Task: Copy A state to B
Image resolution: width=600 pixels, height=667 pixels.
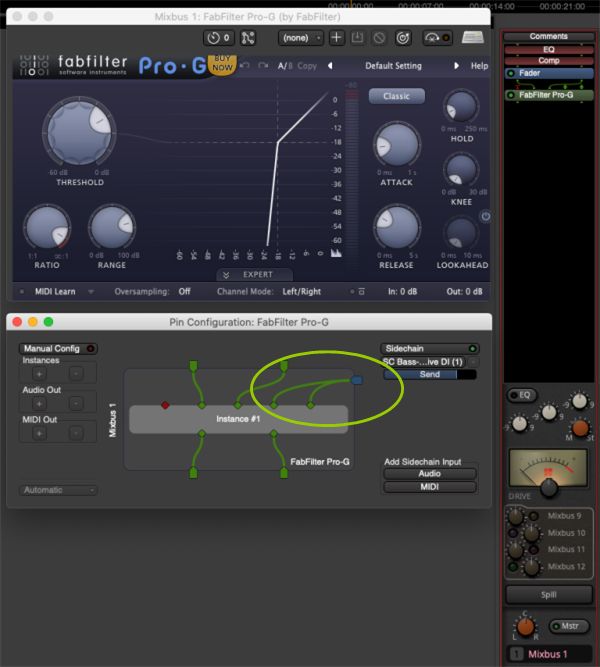Action: click(307, 66)
